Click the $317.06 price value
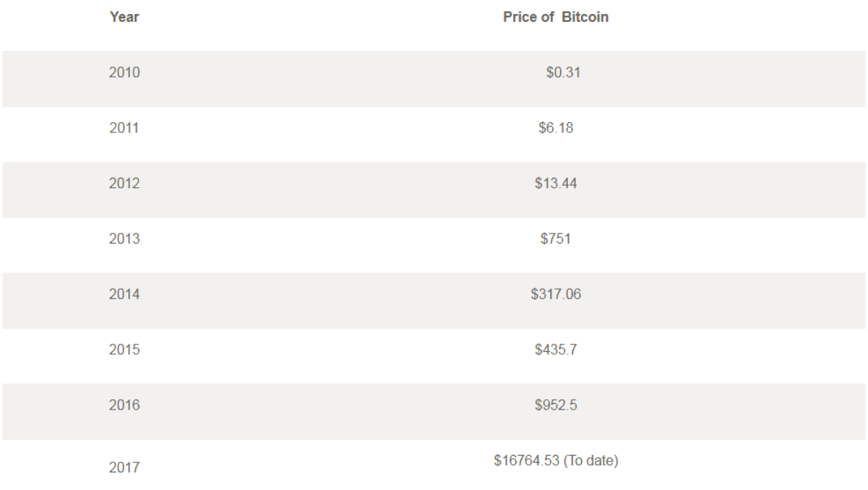The width and height of the screenshot is (868, 490). click(x=555, y=295)
